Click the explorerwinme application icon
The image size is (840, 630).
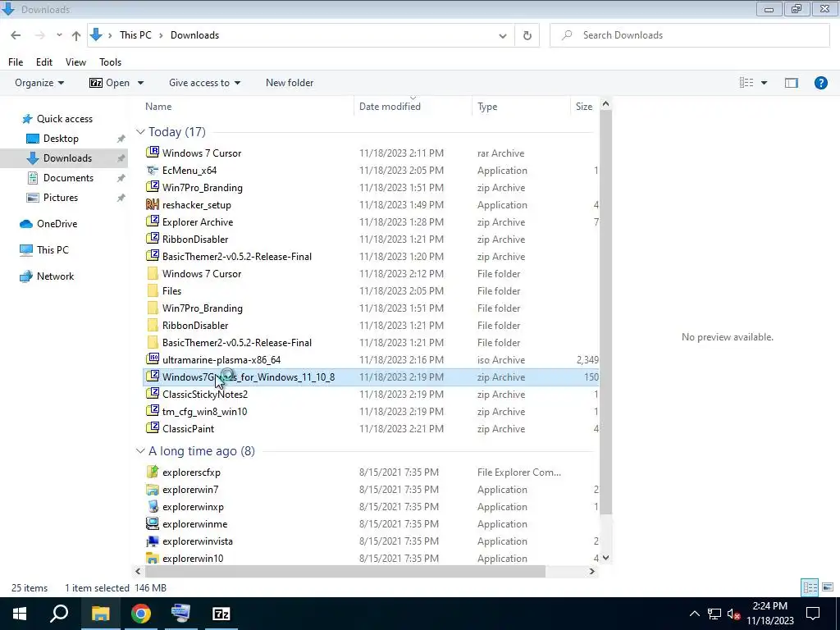(x=153, y=523)
